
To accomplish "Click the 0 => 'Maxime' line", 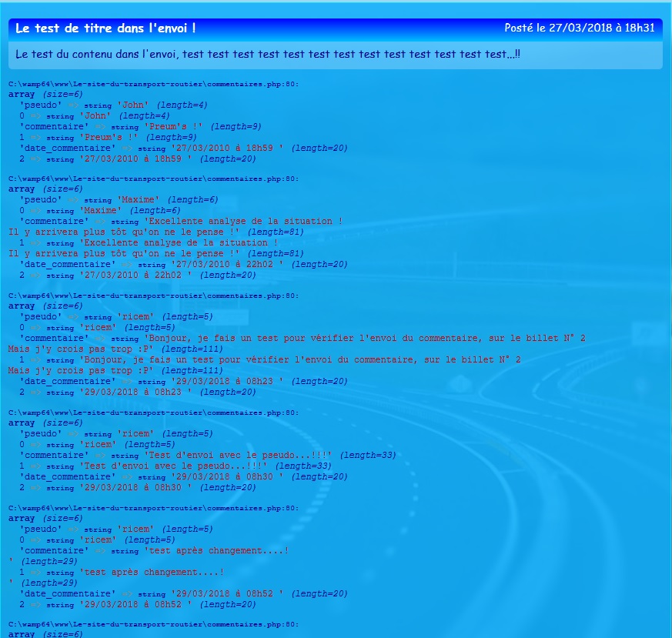I will (100, 210).
